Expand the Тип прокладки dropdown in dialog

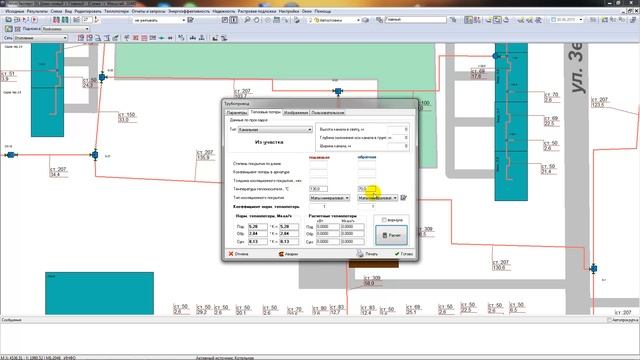[275, 130]
